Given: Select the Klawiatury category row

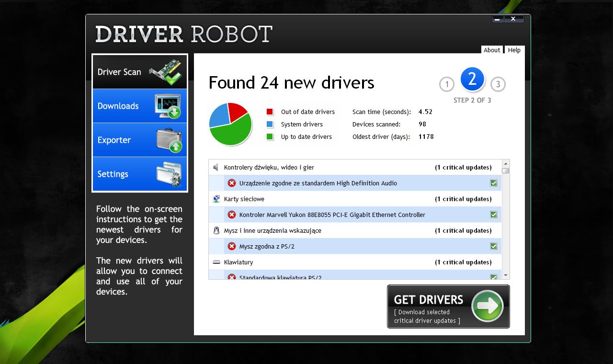Looking at the screenshot, I should point(355,262).
